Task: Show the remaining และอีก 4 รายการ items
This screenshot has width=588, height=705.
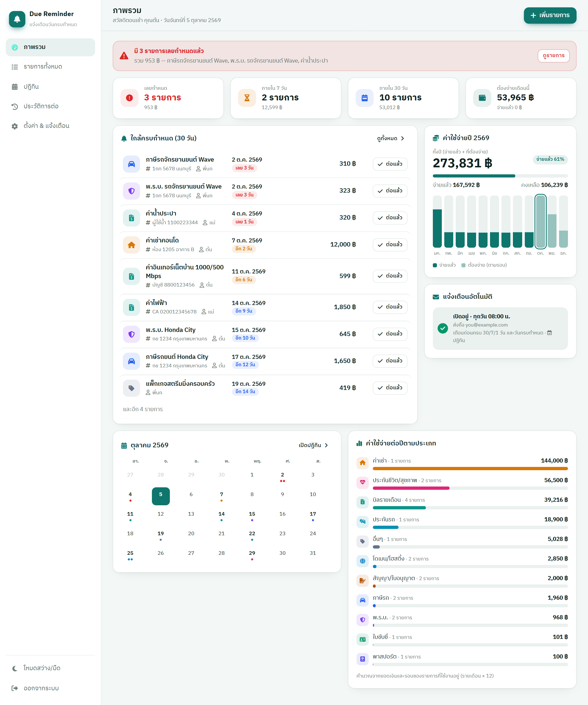Action: coord(143,409)
